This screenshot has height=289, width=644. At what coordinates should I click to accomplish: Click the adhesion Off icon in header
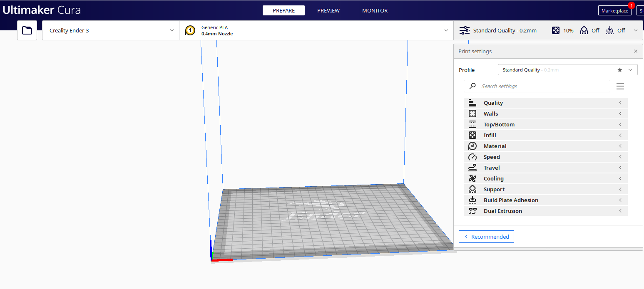[610, 30]
